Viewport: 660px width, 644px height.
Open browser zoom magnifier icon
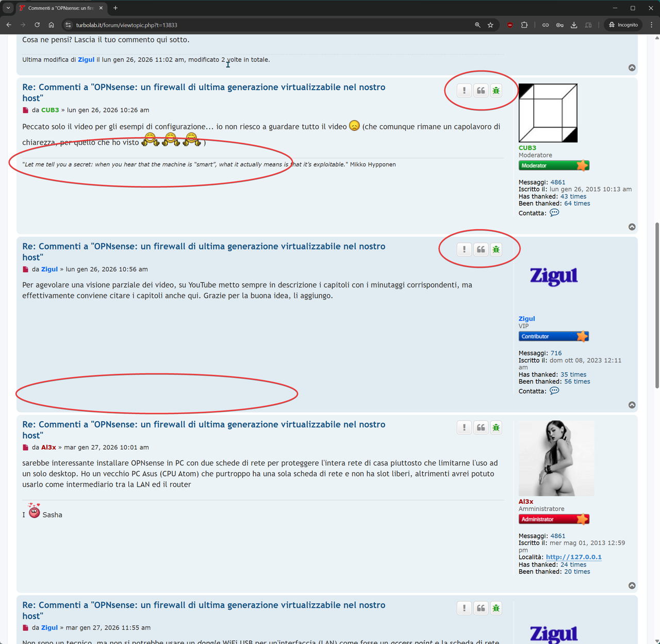pyautogui.click(x=477, y=25)
